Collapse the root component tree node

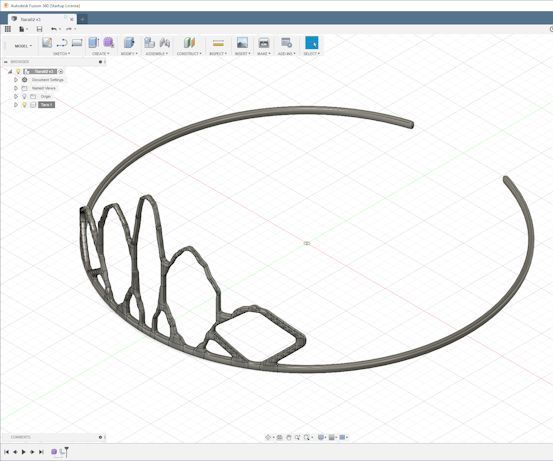[x=10, y=72]
